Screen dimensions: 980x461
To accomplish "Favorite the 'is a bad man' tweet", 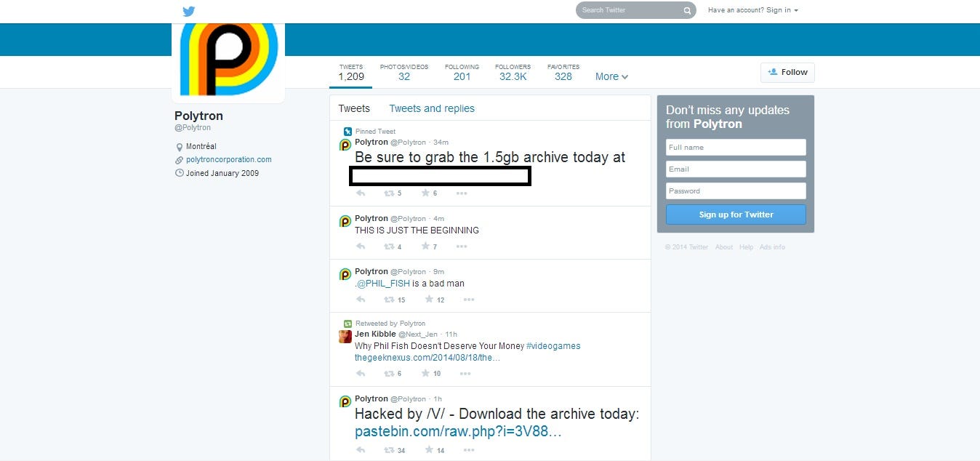I will (x=428, y=300).
